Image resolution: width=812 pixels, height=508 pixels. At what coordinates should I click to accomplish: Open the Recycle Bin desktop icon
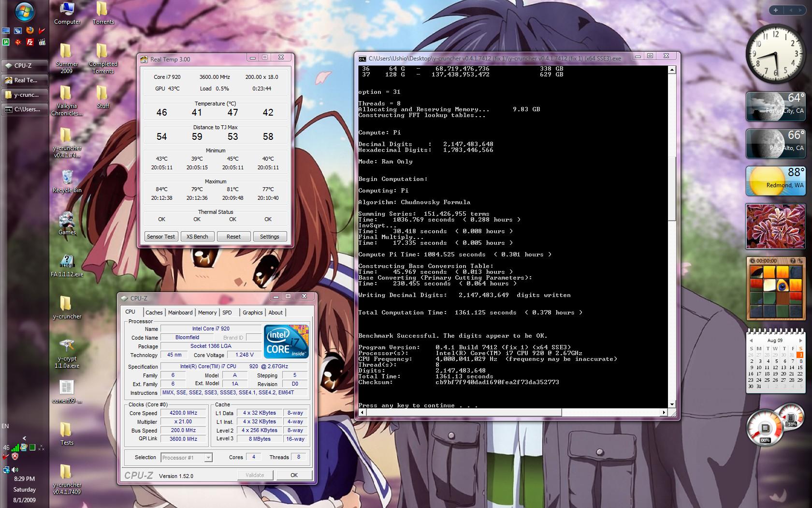tap(67, 178)
